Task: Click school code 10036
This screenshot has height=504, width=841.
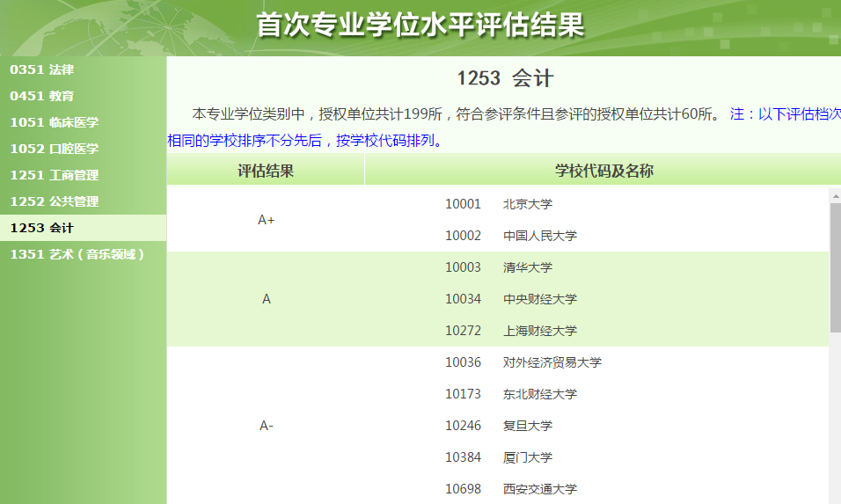Action: coord(463,362)
